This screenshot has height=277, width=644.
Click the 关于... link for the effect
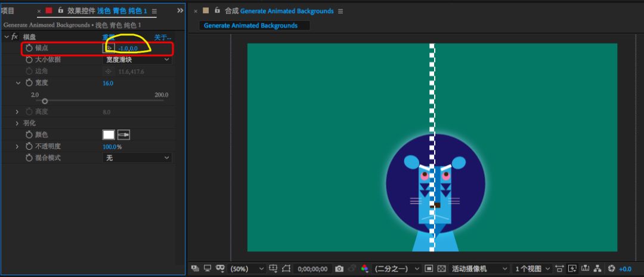(162, 37)
